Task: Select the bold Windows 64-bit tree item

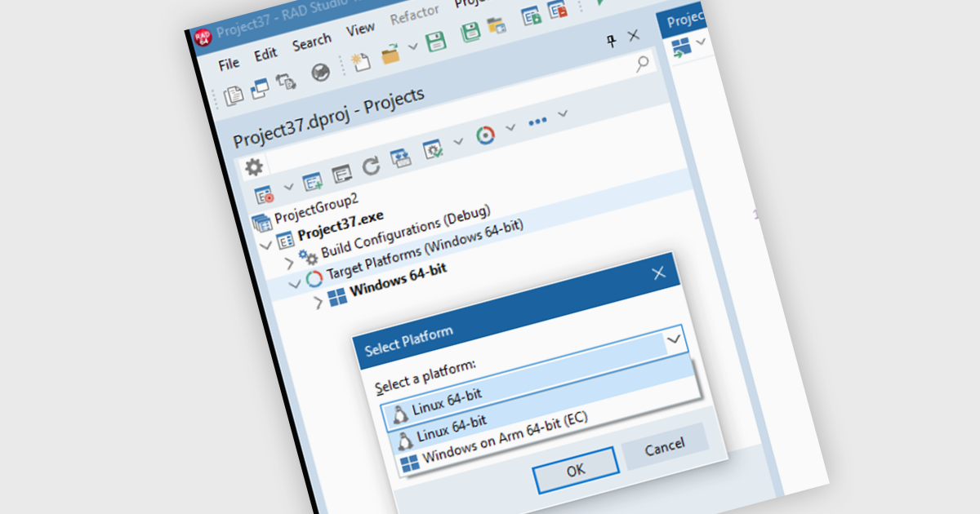Action: [x=399, y=280]
